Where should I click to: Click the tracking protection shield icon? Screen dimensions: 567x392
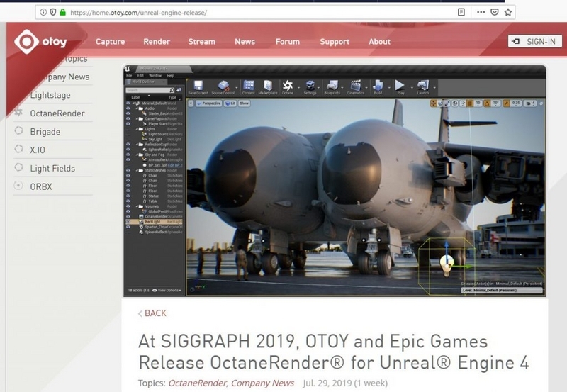point(52,12)
